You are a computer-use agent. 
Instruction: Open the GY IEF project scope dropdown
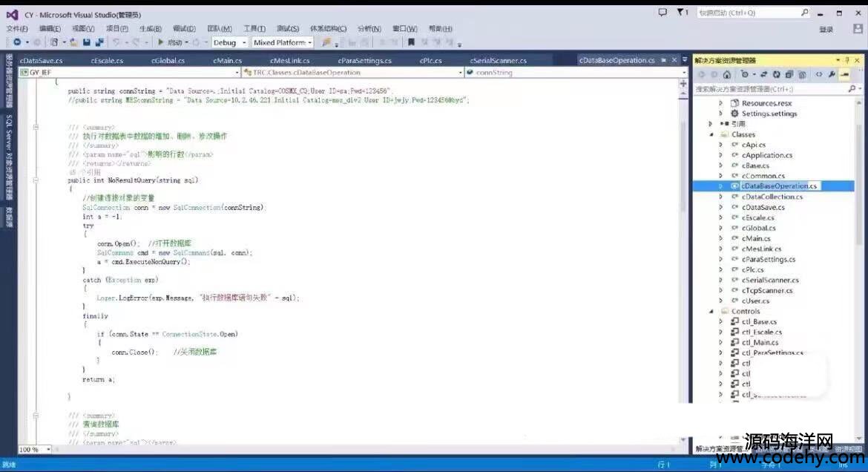(x=130, y=72)
